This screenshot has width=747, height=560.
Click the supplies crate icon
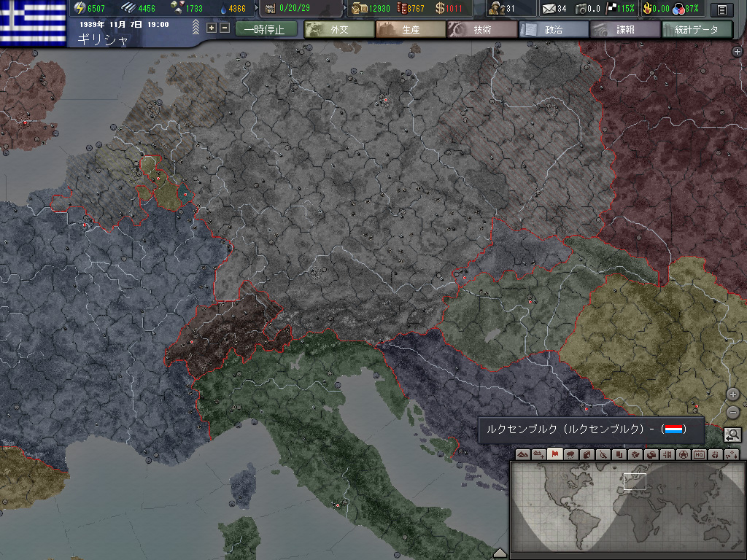358,8
